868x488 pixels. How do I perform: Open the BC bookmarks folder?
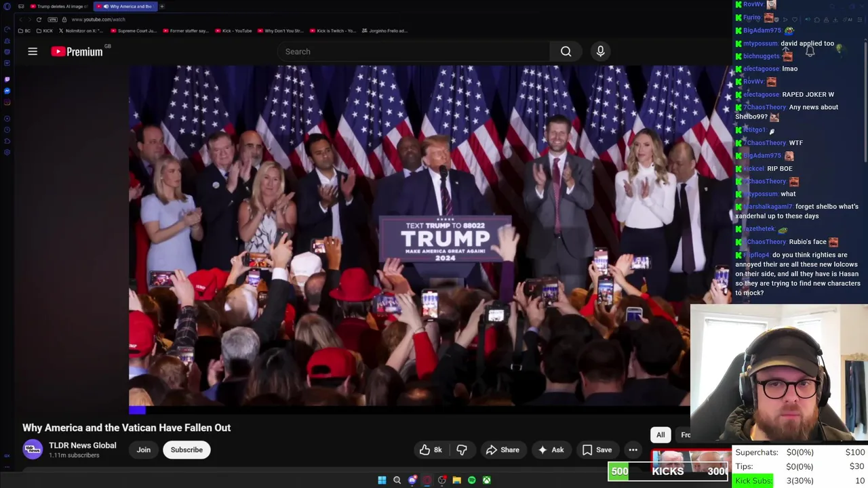point(24,30)
